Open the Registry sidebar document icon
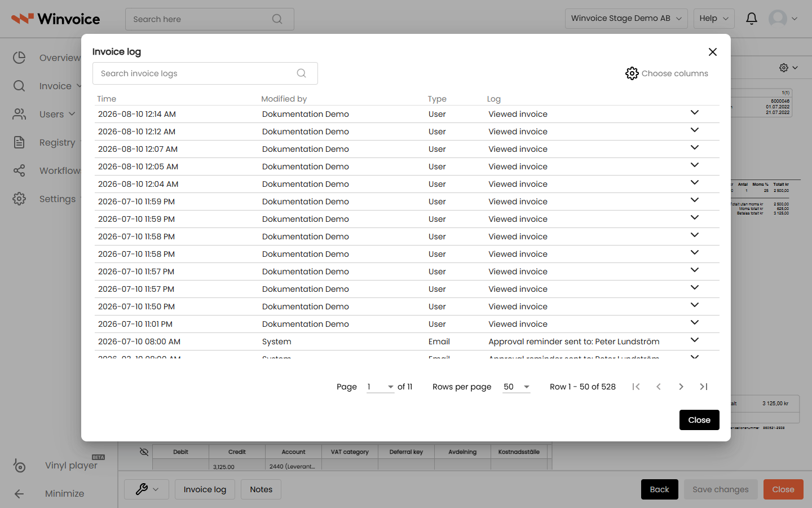 tap(19, 142)
